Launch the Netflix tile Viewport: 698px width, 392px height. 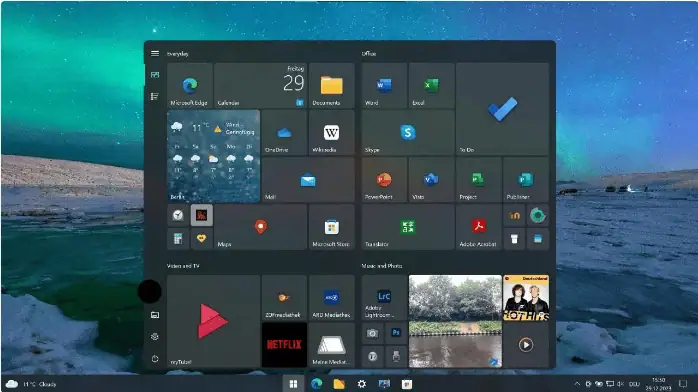pyautogui.click(x=284, y=345)
